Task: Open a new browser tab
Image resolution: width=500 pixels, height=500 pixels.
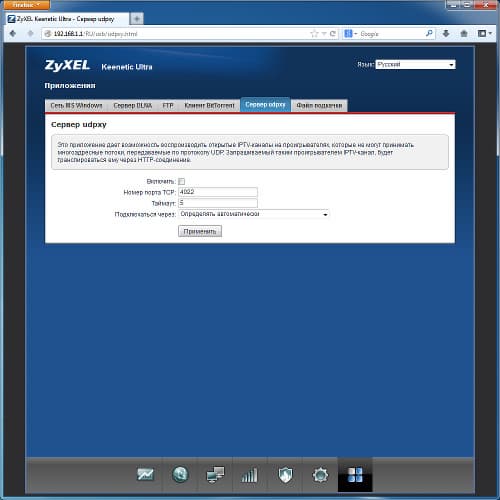Action: point(136,19)
